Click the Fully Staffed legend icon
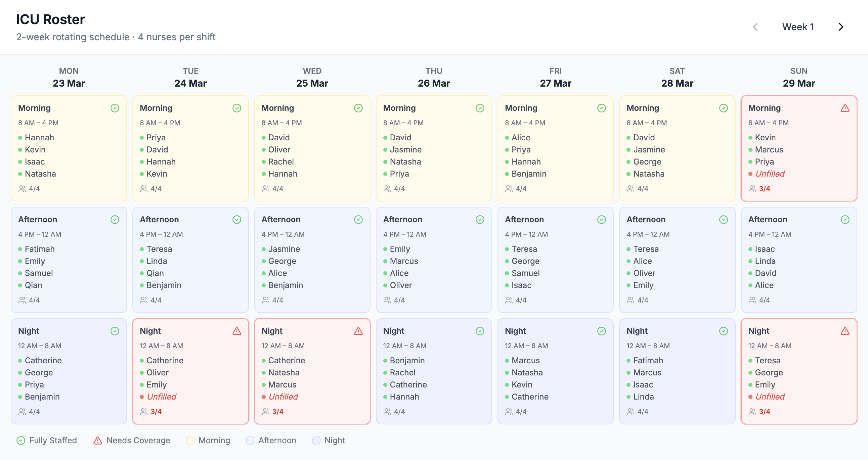 (x=20, y=440)
